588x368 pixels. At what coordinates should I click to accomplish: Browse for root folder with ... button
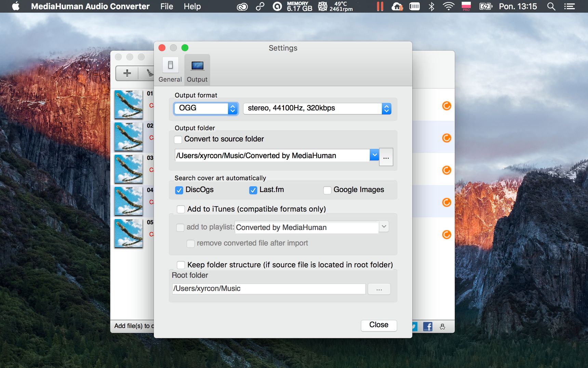(379, 289)
